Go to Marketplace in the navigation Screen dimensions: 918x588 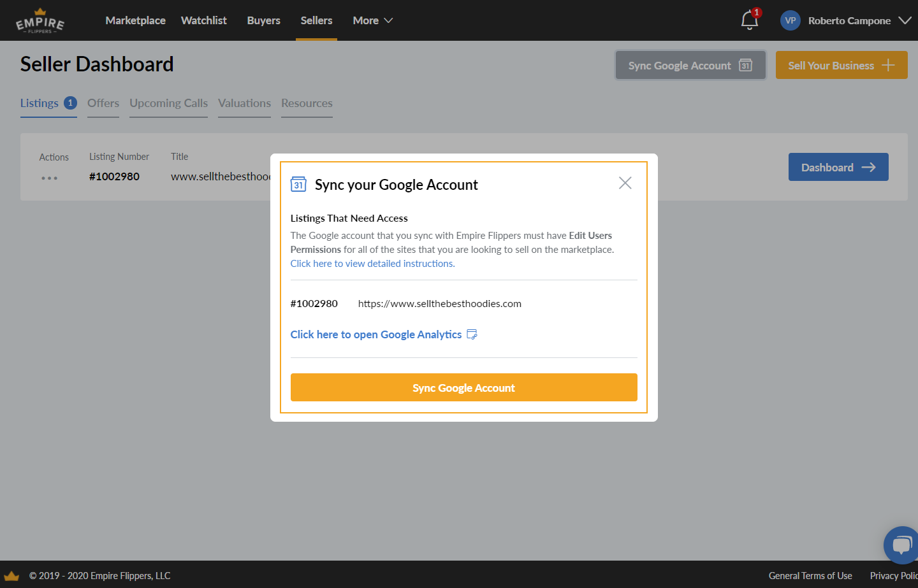(135, 20)
